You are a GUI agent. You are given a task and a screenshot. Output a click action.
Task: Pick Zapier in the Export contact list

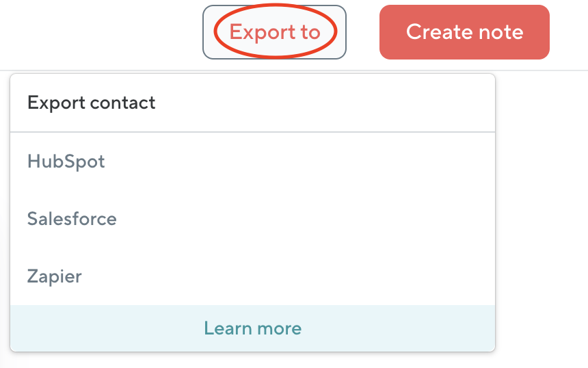pyautogui.click(x=252, y=276)
